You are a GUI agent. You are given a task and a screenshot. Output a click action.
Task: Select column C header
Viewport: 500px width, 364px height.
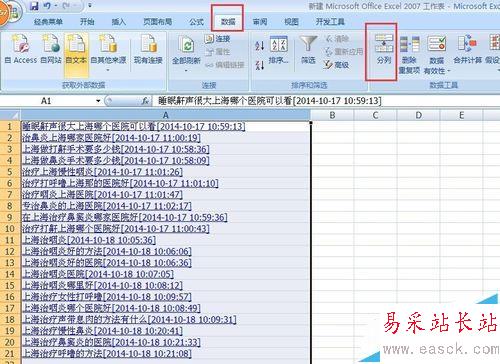click(x=375, y=115)
